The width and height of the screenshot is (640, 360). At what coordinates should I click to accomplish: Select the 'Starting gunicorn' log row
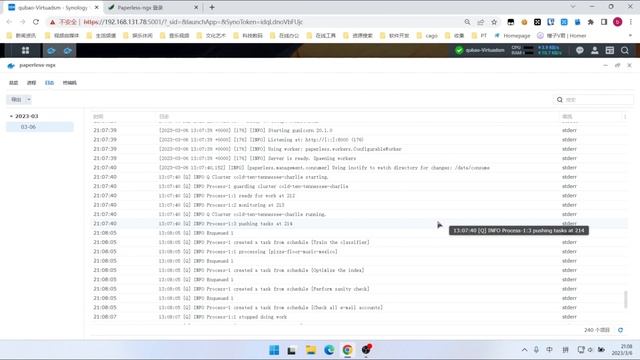359,130
